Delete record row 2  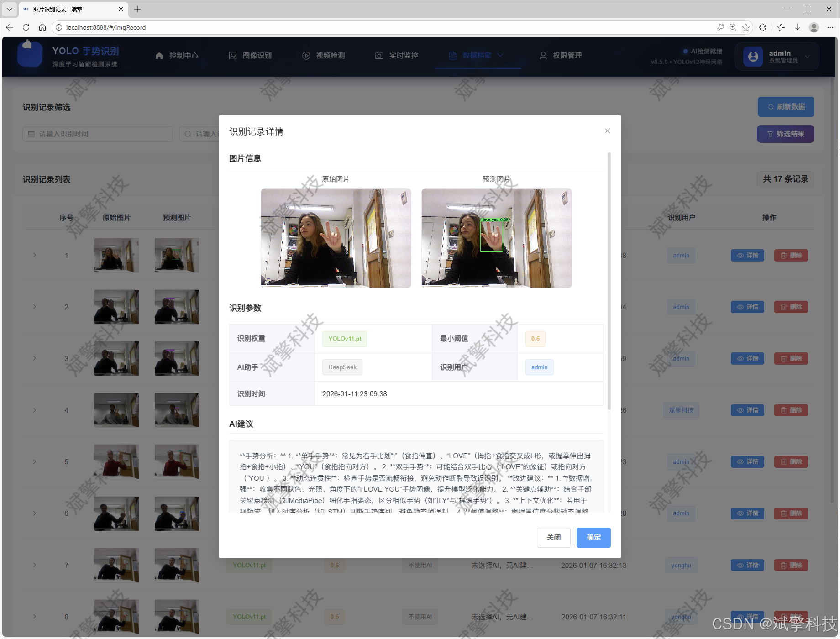click(791, 307)
